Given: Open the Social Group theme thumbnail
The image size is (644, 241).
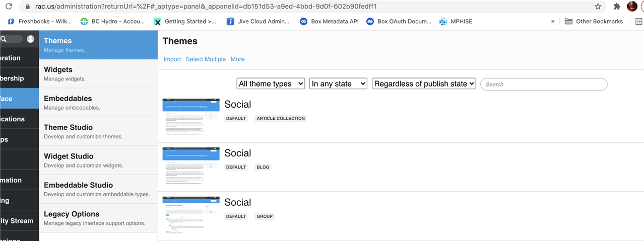Looking at the screenshot, I should click(x=191, y=215).
